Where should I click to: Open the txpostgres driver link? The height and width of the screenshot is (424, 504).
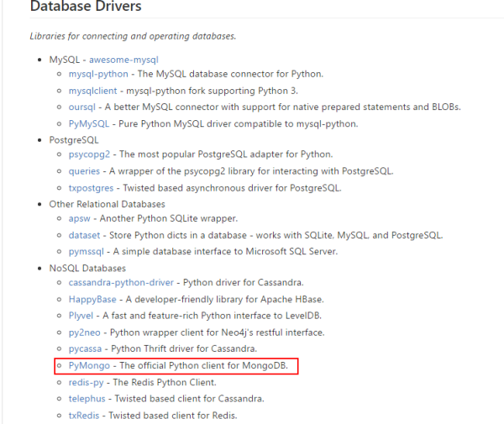(x=91, y=188)
